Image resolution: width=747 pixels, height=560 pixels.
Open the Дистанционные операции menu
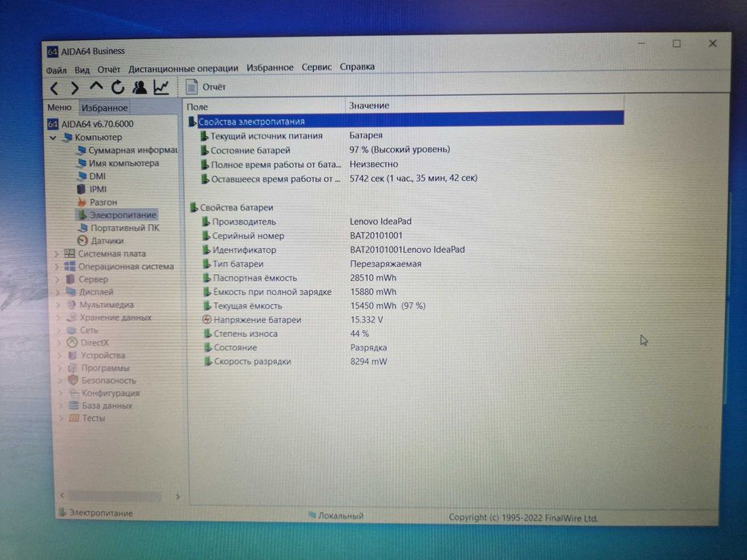[183, 68]
